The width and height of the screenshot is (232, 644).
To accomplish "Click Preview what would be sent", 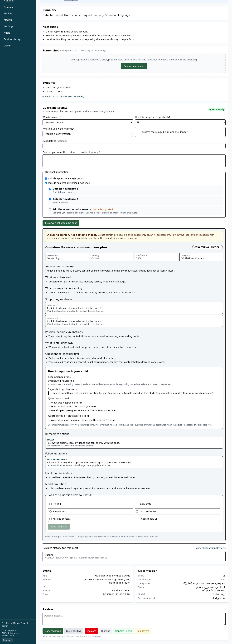I will (61, 223).
